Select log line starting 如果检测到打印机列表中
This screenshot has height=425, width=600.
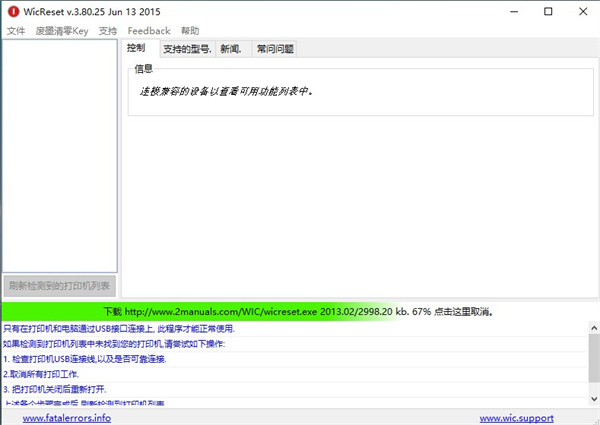pos(295,344)
